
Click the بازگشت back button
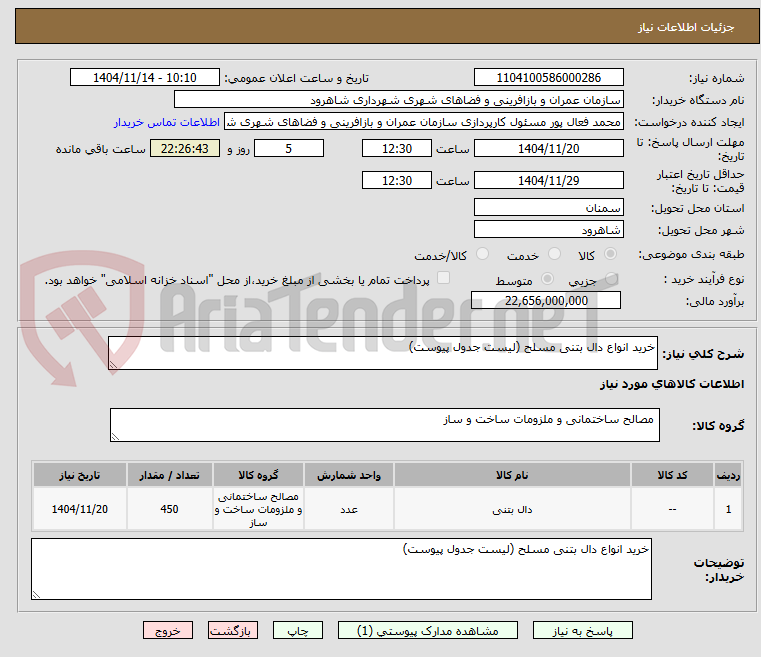(x=233, y=630)
